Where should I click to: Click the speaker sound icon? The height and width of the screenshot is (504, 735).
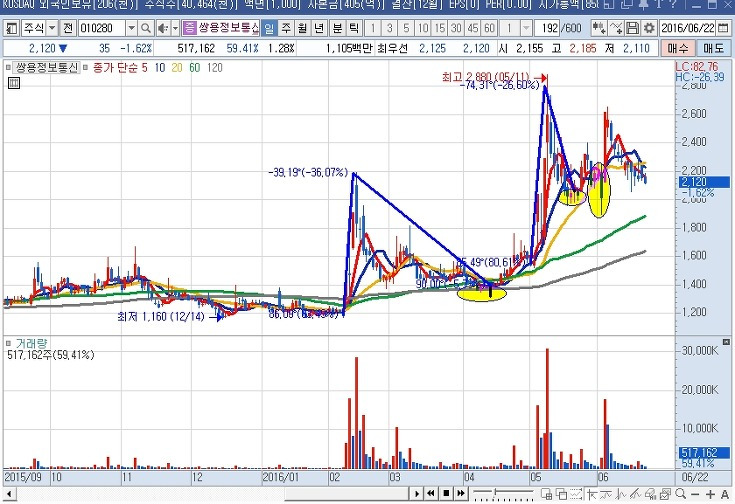[163, 29]
